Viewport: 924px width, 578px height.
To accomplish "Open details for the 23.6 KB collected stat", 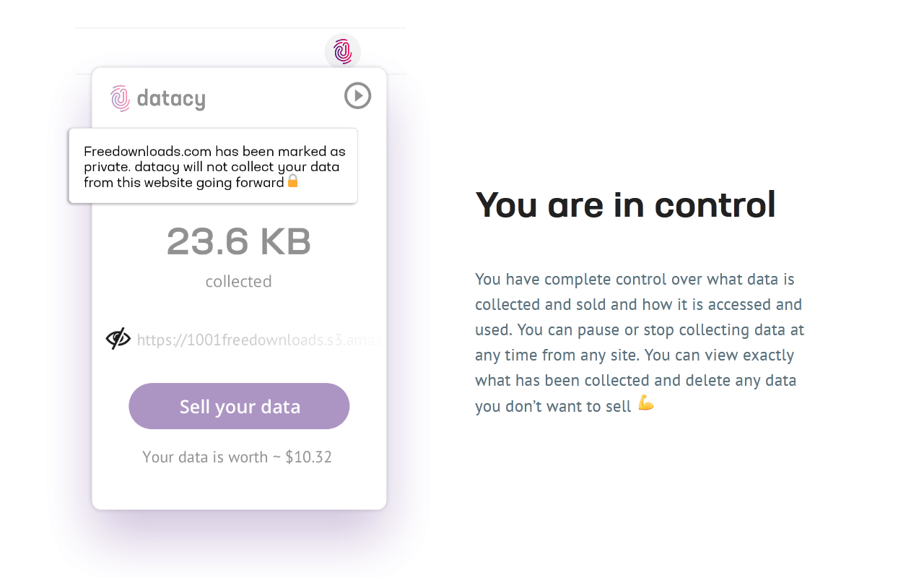I will pos(239,243).
